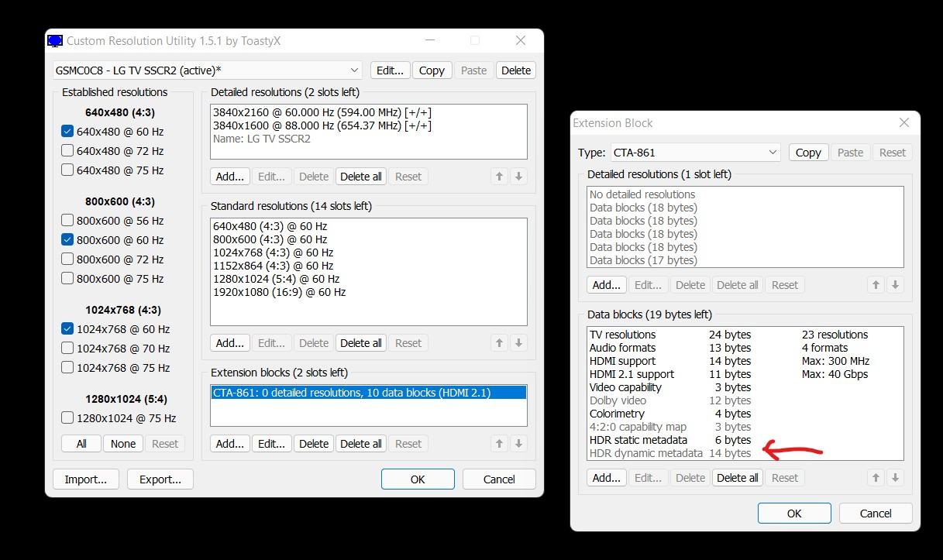
Task: Click Add... under Standard resolutions
Action: tap(230, 343)
